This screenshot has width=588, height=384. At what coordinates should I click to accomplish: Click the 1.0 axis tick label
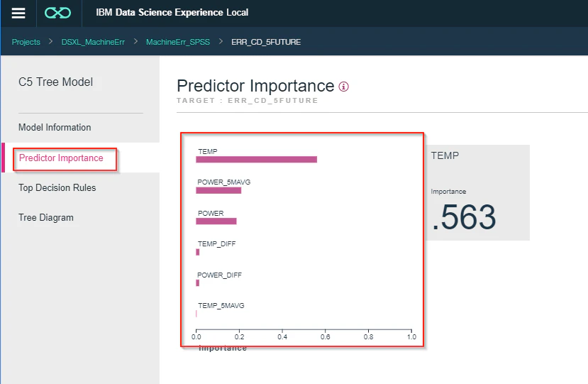(x=412, y=336)
